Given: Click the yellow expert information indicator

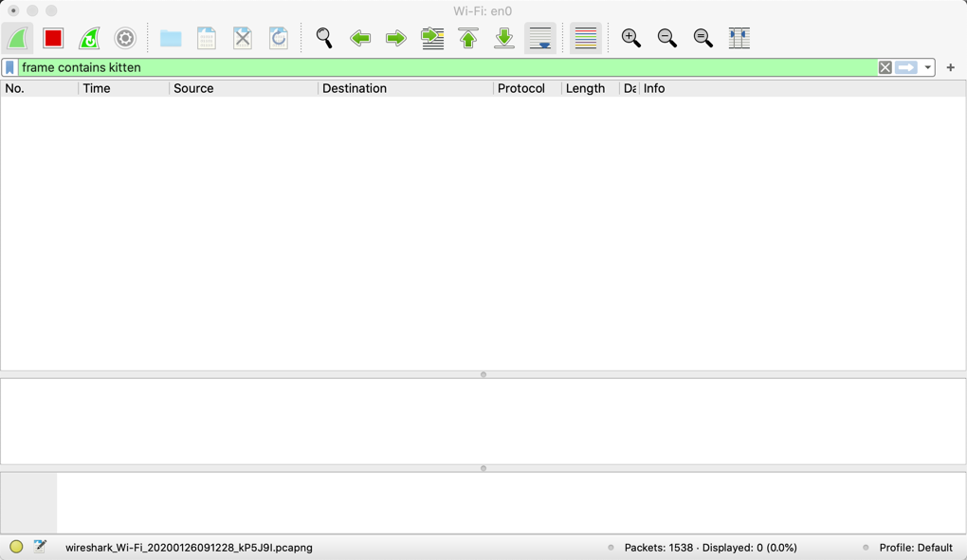Looking at the screenshot, I should pos(16,547).
